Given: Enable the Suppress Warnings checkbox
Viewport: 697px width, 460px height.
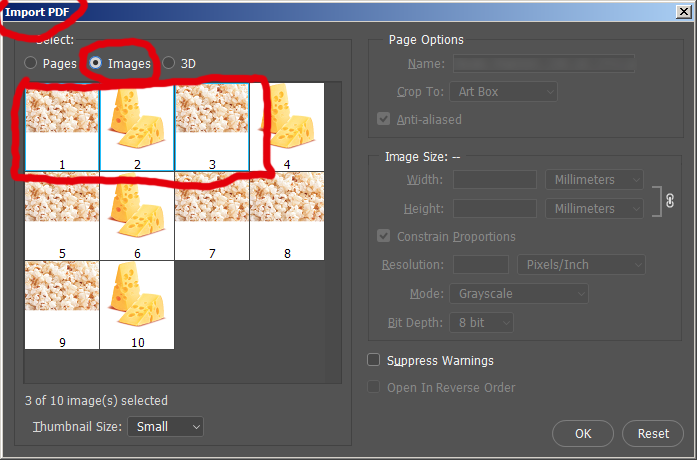Looking at the screenshot, I should (x=374, y=360).
